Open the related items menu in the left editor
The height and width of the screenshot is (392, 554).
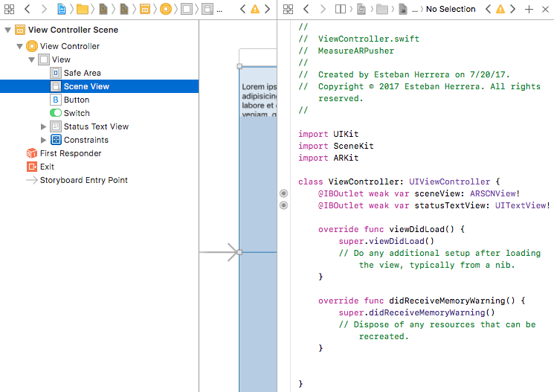[x=9, y=9]
